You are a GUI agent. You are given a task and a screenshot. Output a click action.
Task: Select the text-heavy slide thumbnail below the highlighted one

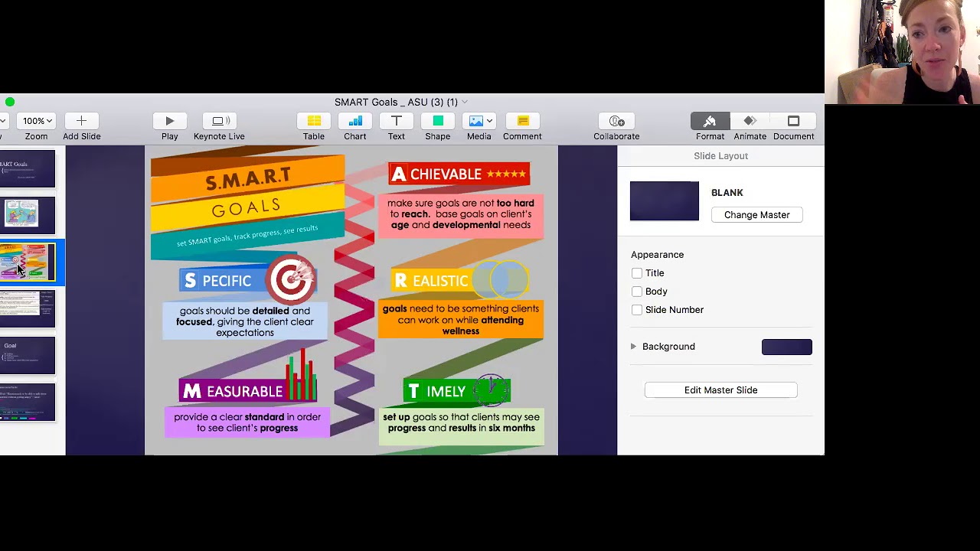click(28, 309)
